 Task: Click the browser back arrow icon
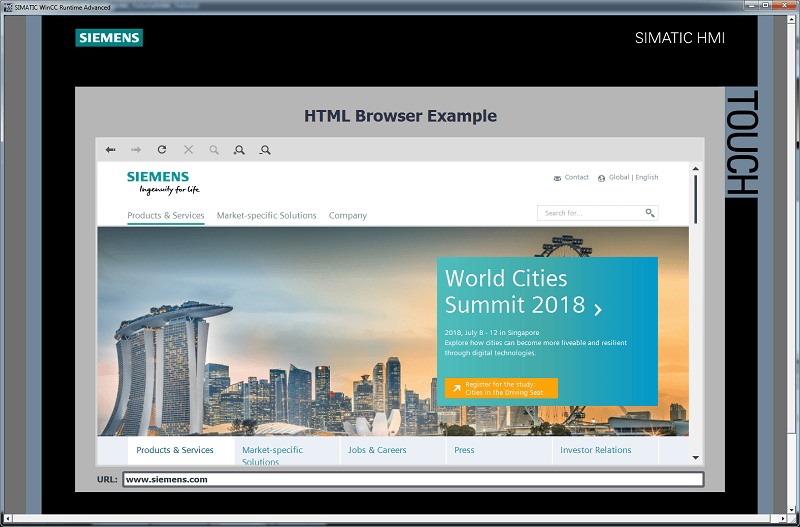click(x=110, y=149)
